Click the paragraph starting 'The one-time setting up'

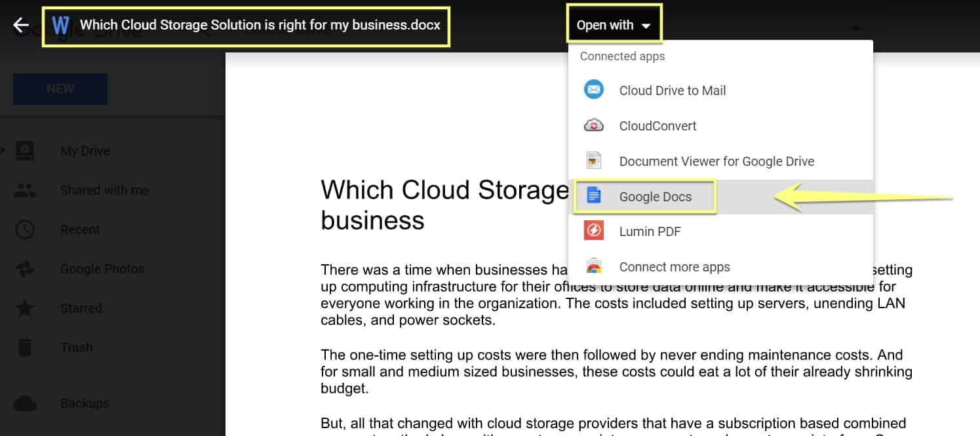pos(616,372)
